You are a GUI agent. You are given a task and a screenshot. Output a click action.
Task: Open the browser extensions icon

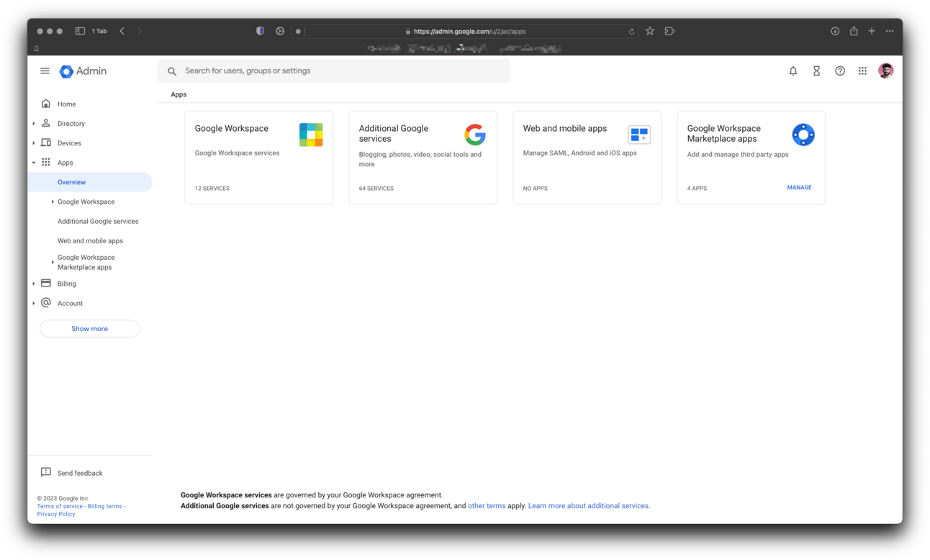click(669, 31)
